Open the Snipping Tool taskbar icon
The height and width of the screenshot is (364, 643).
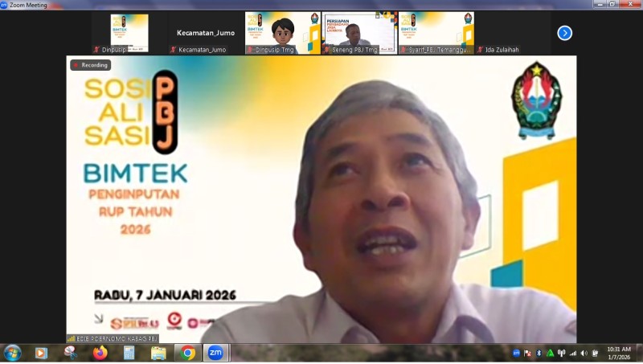point(71,353)
